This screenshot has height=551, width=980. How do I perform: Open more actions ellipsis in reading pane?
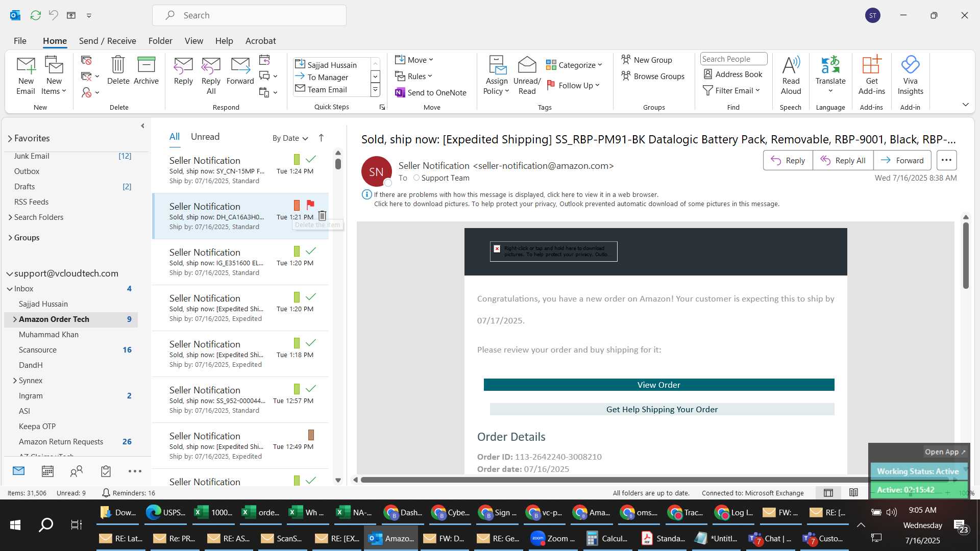point(946,160)
